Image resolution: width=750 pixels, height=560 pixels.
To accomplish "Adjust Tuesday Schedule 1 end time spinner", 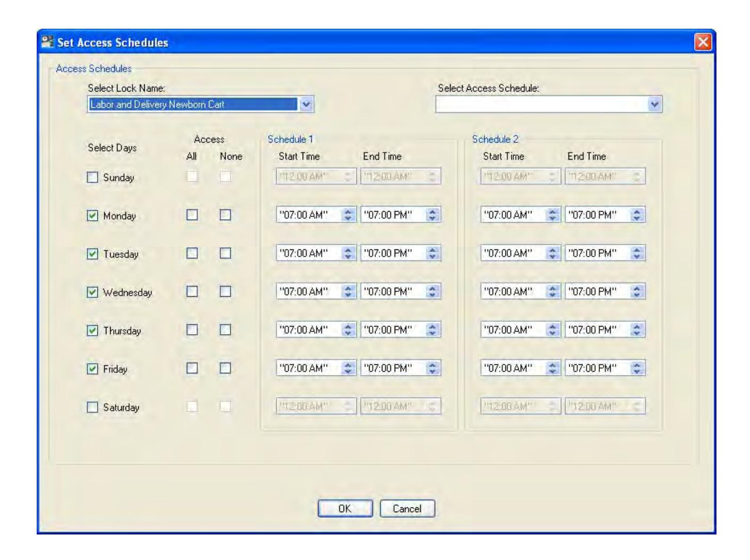I will tap(432, 253).
